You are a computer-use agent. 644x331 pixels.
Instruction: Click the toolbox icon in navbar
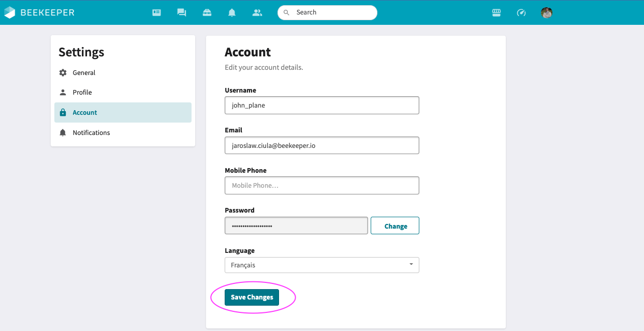(207, 12)
